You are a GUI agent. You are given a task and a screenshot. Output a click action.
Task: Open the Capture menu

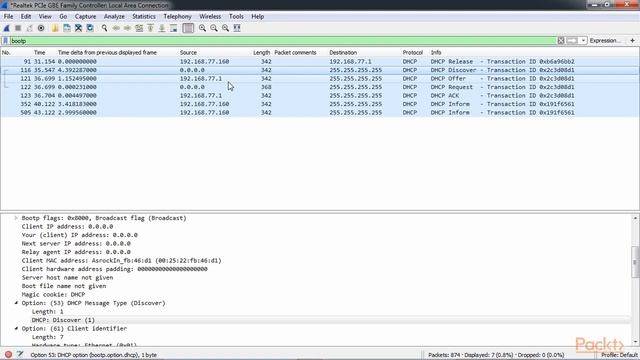click(x=85, y=17)
